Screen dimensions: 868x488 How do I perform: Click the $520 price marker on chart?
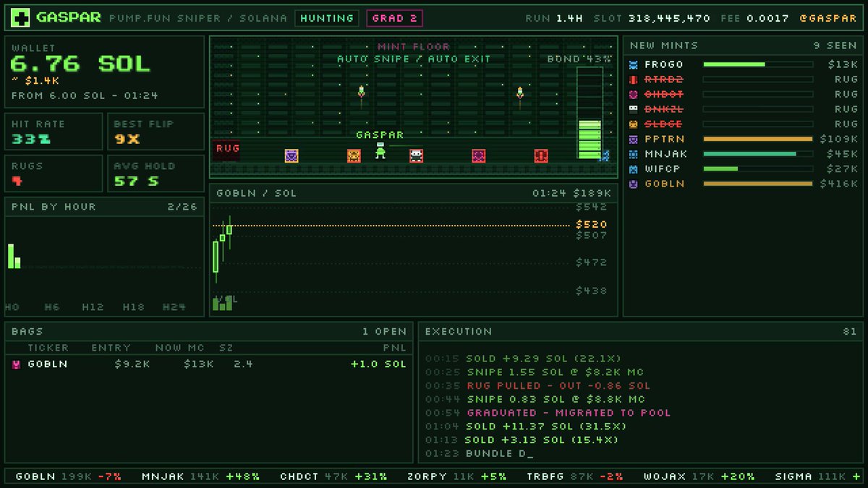[x=592, y=225]
